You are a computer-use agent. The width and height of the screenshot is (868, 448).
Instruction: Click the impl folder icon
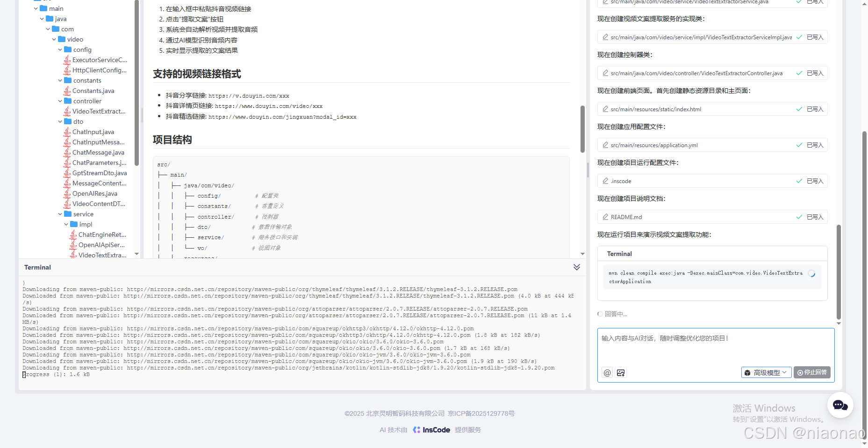click(74, 224)
